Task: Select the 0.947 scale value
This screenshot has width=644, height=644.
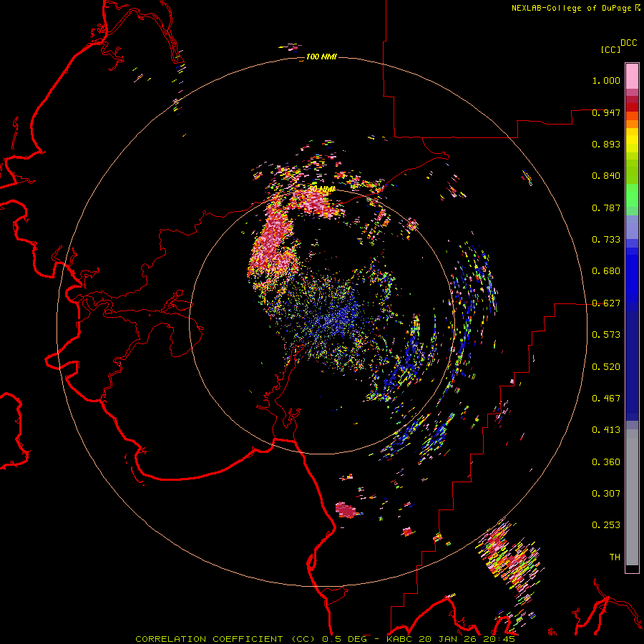Action: point(606,112)
